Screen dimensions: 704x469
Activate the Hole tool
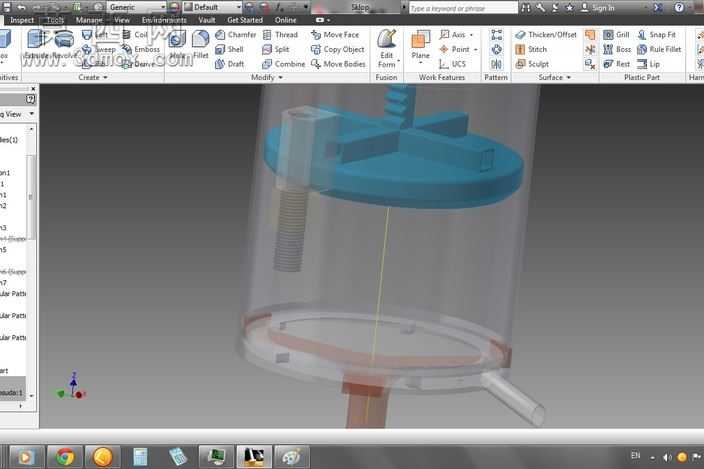[177, 44]
